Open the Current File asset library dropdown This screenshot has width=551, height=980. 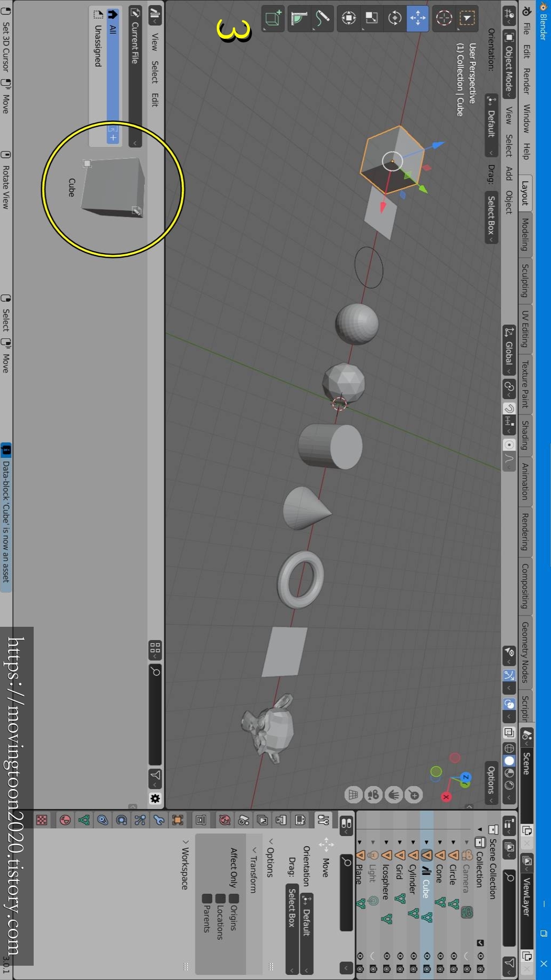(135, 77)
